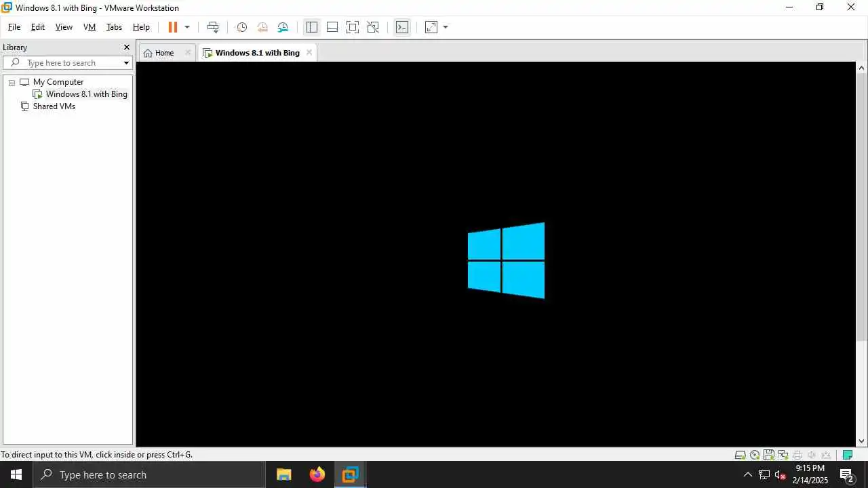Screen dimensions: 868x488
Task: Switch to Unity mode
Action: tap(373, 27)
